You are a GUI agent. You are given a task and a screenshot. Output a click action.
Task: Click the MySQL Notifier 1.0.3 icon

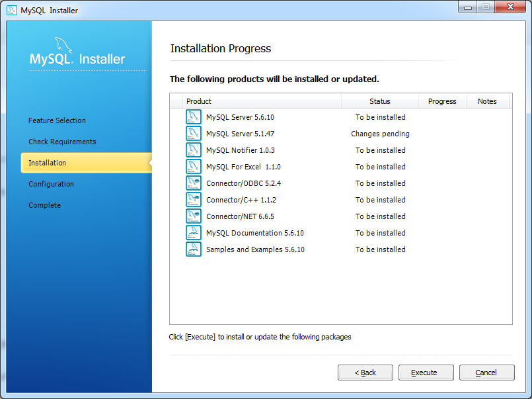pyautogui.click(x=194, y=150)
